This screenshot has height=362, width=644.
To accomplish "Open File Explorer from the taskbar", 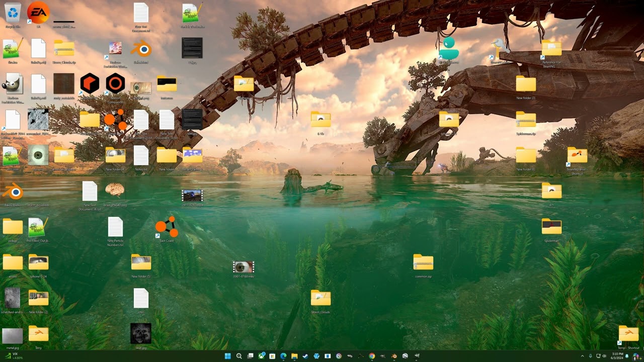I will (294, 356).
